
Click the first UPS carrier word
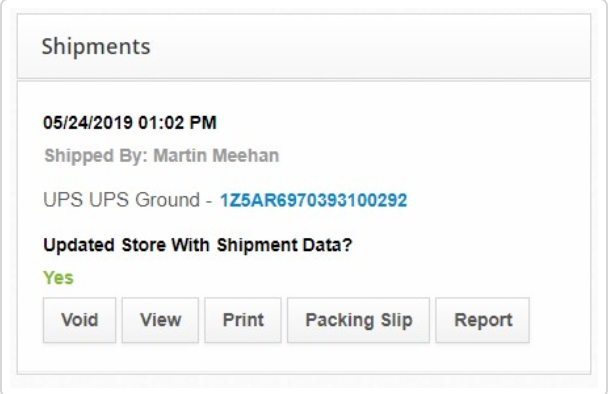63,200
